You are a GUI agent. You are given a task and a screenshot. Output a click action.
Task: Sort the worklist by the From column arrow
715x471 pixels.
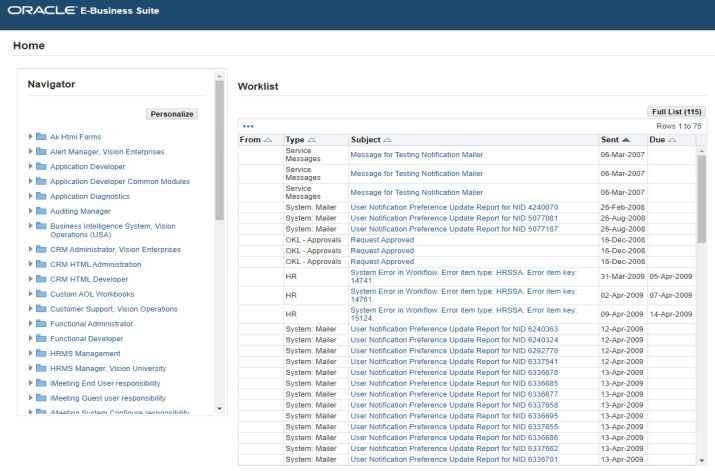pos(267,140)
